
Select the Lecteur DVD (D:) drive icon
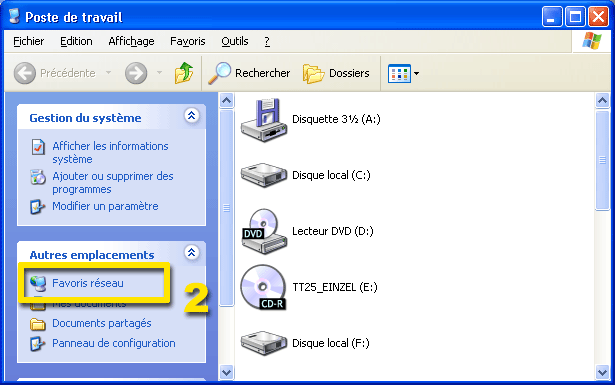[264, 231]
